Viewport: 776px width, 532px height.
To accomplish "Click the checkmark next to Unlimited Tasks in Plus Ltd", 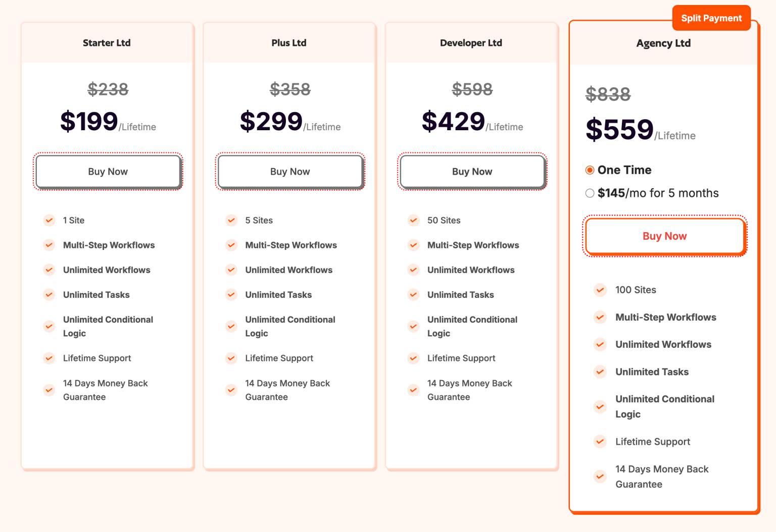I will pos(231,295).
